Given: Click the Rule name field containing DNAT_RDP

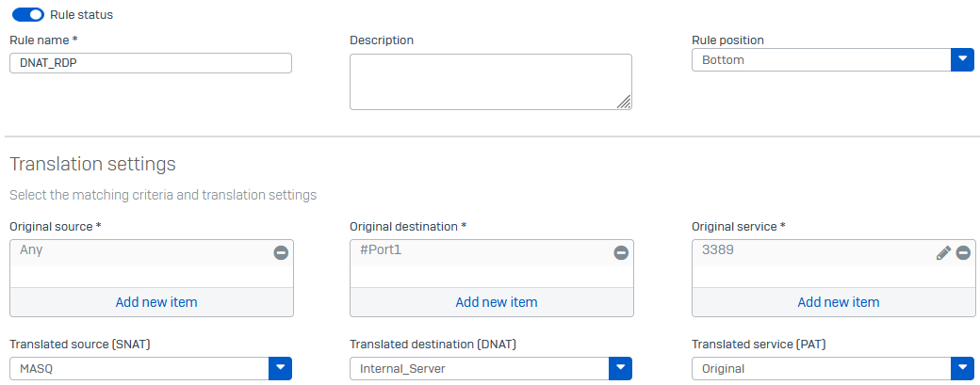Looking at the screenshot, I should [151, 63].
